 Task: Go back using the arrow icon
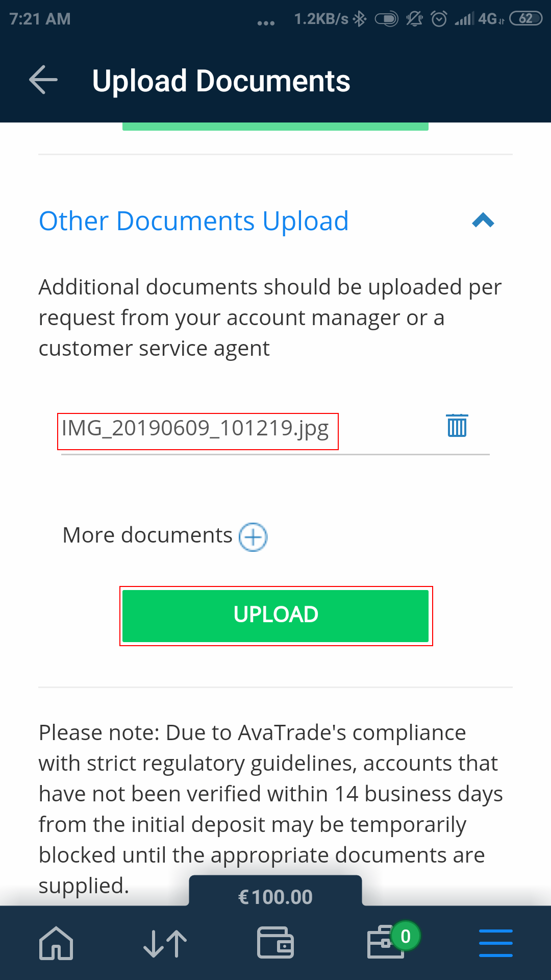coord(43,80)
